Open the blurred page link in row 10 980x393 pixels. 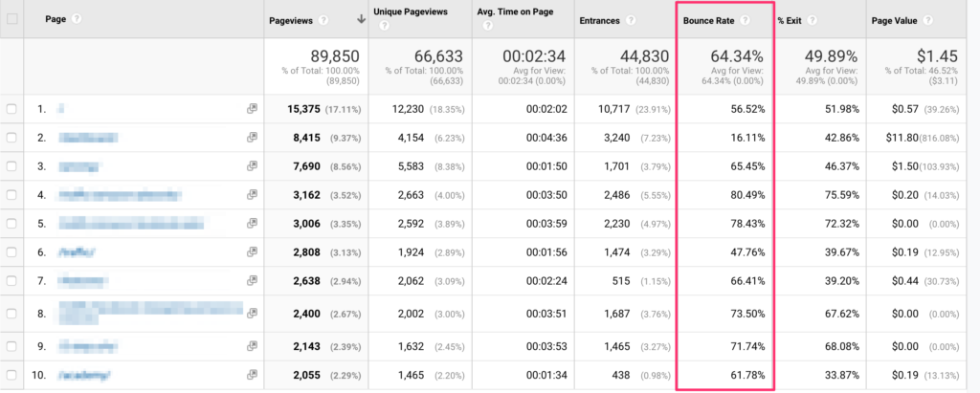tap(85, 375)
